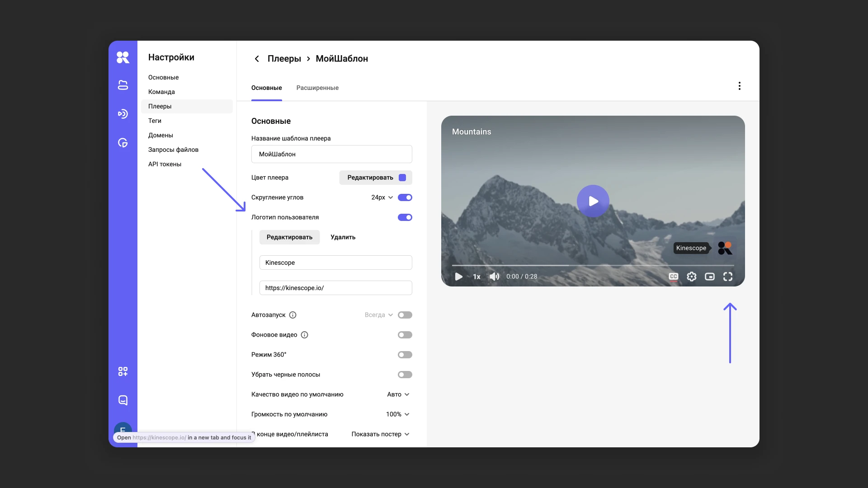Click the picture-in-picture icon in player
868x488 pixels.
click(x=709, y=277)
